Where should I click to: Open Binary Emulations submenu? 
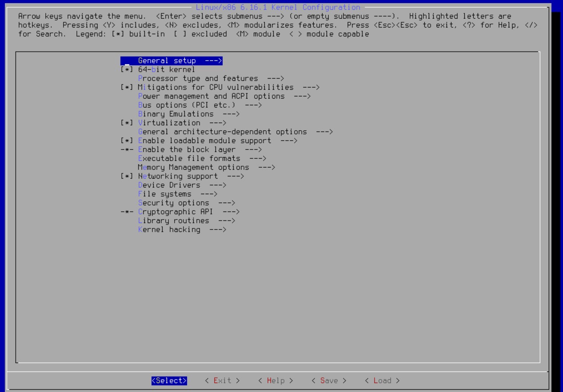point(189,114)
